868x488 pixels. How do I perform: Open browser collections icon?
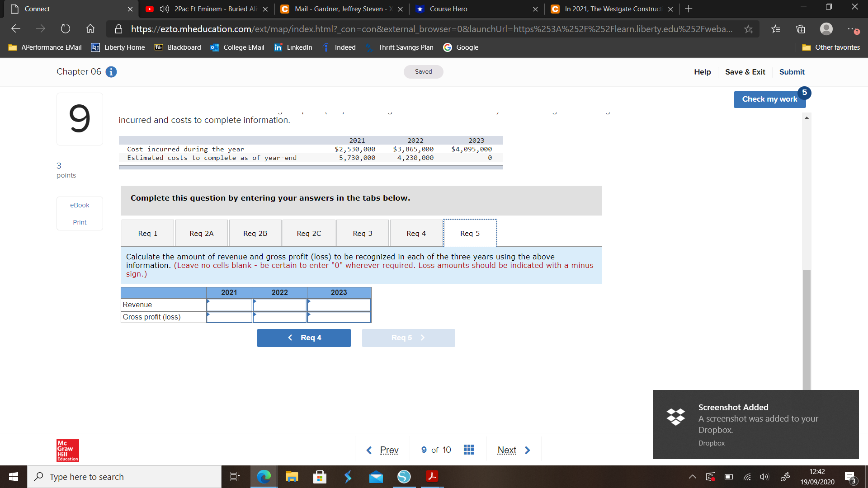point(801,29)
